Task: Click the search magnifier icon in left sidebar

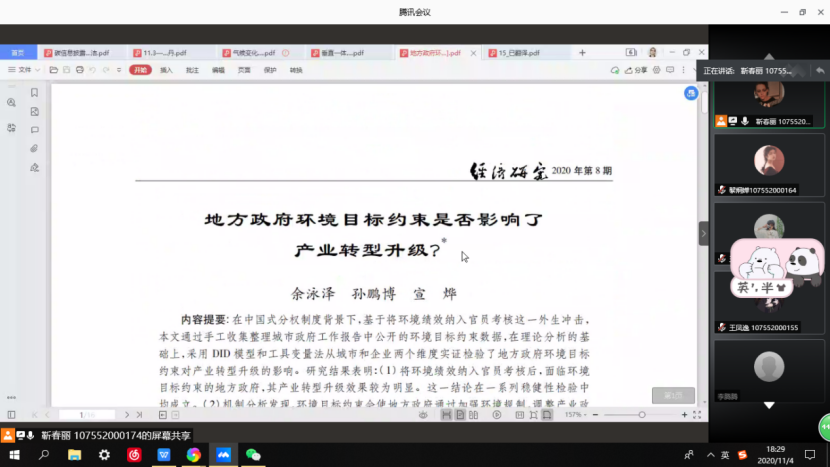Action: coord(11,103)
